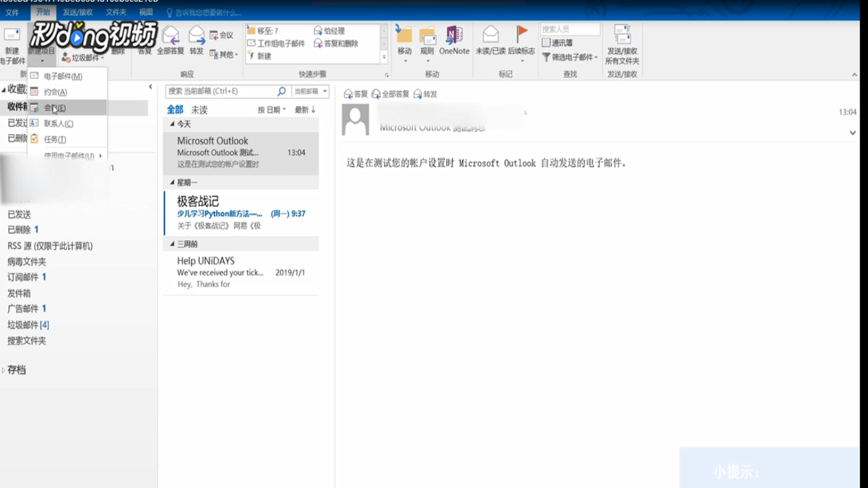Show 未读 messages only

point(200,110)
